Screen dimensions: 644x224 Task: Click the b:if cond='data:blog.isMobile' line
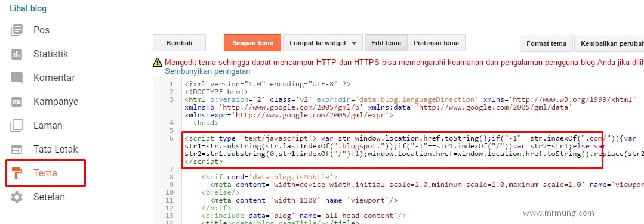(x=269, y=177)
